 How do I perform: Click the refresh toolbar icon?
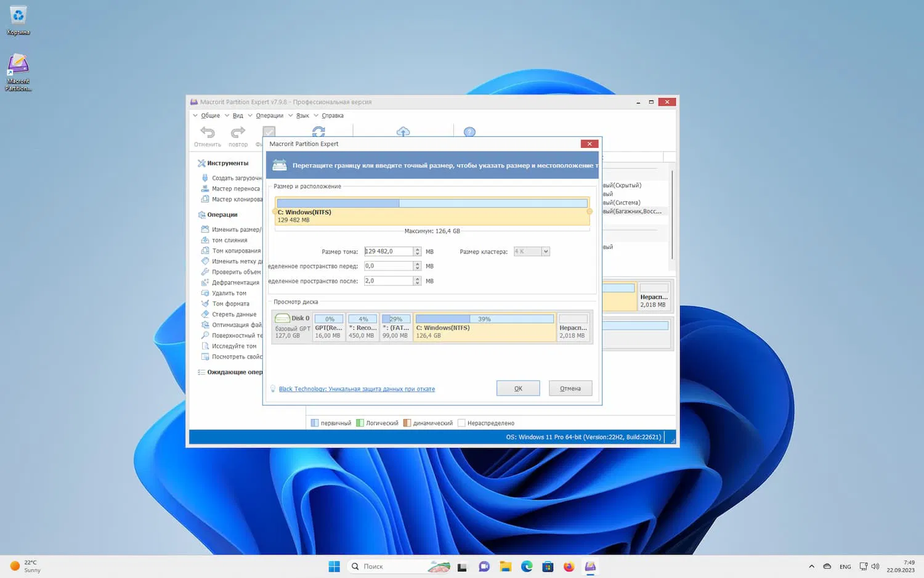click(318, 132)
